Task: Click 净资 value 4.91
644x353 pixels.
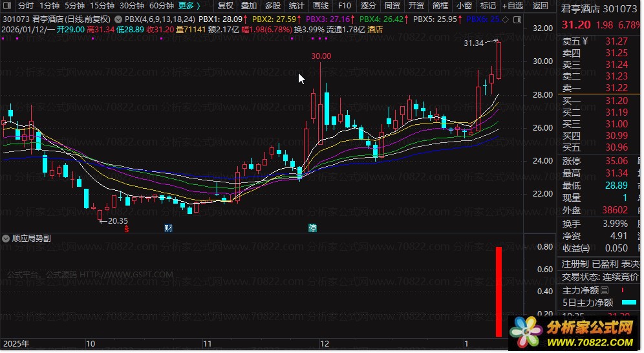Action: tap(619, 236)
